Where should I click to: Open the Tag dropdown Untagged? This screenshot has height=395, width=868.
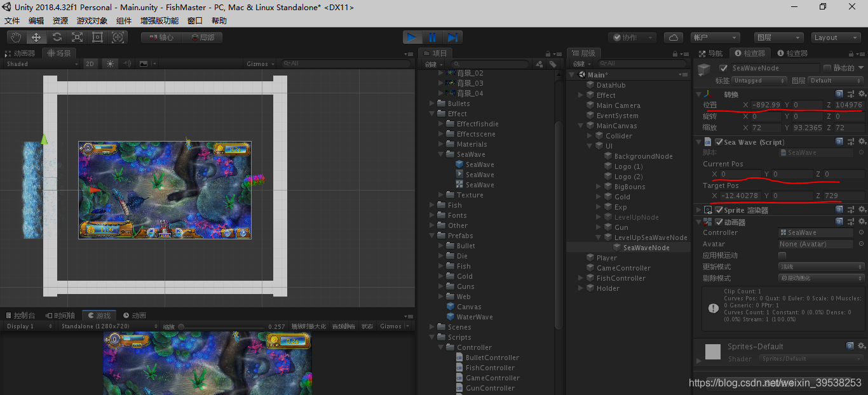(759, 81)
